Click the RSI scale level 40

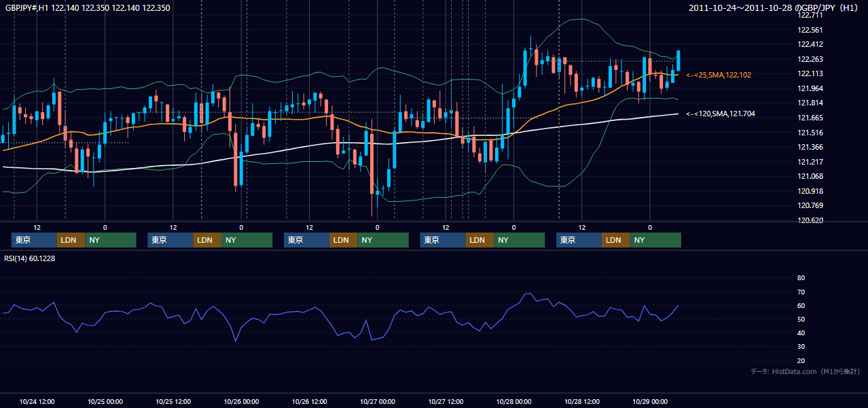click(x=801, y=333)
